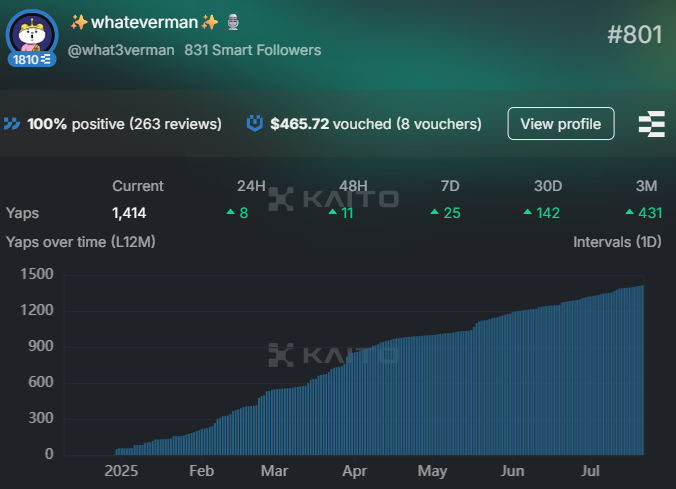
Task: Click the 1500 y-axis label
Action: [x=37, y=274]
